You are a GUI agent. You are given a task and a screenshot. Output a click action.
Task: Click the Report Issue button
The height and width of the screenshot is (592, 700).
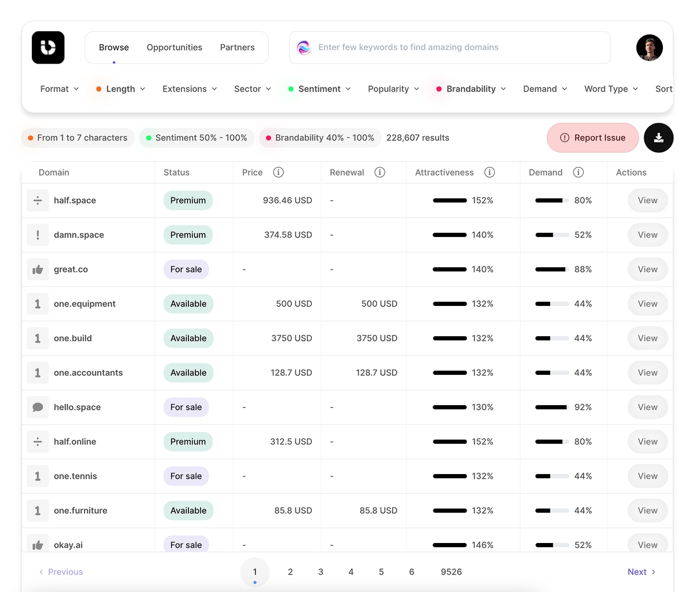click(x=592, y=138)
